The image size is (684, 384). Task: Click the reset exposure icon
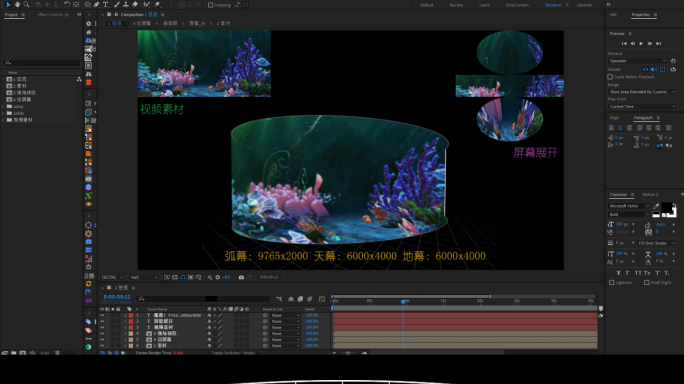[218, 277]
